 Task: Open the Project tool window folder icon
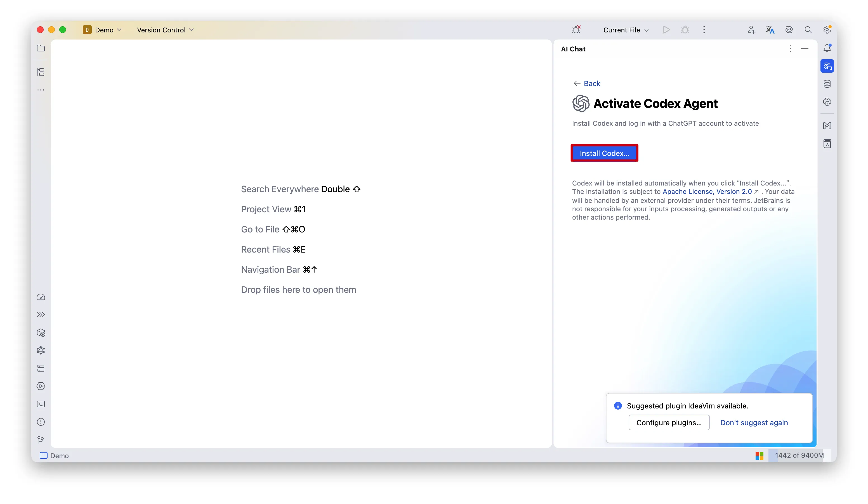point(41,48)
